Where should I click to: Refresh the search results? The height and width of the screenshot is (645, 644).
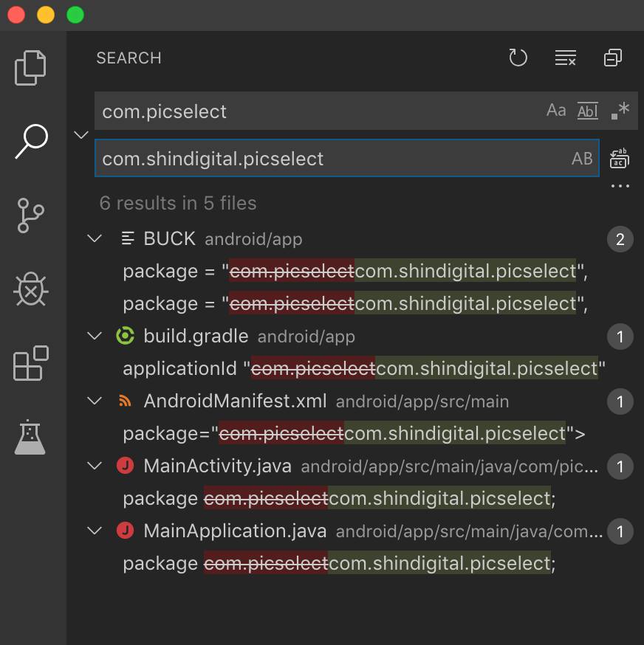point(518,58)
